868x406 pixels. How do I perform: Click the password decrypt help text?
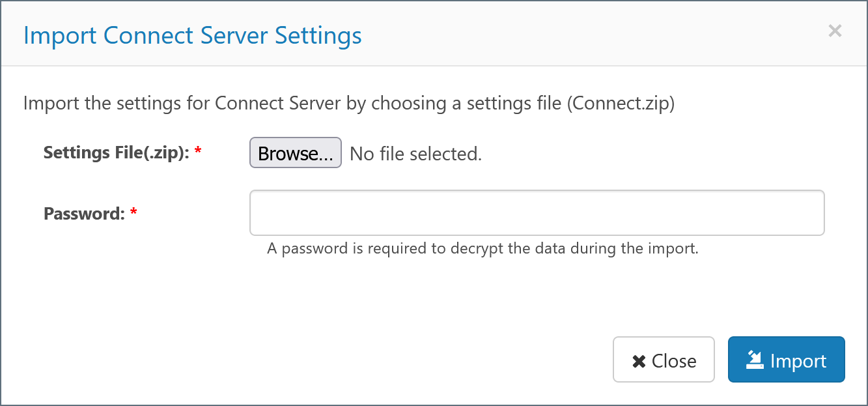pyautogui.click(x=483, y=248)
